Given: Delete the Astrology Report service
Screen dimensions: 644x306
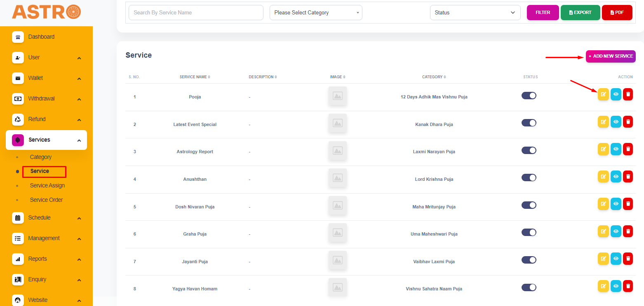Looking at the screenshot, I should [628, 149].
